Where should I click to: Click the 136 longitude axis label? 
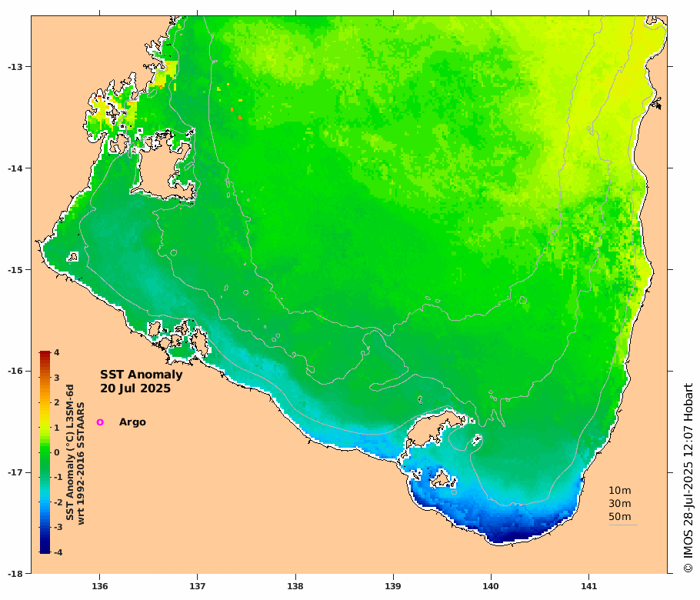coord(99,586)
